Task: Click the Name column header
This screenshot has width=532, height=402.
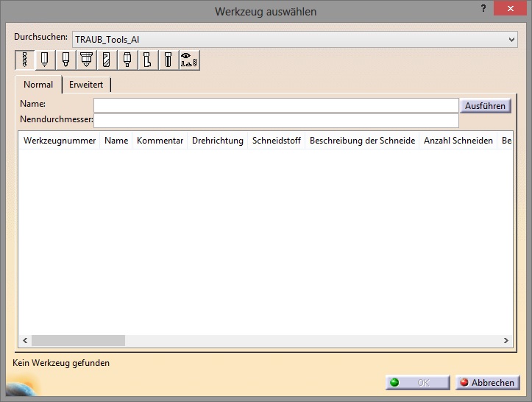Action: [116, 141]
